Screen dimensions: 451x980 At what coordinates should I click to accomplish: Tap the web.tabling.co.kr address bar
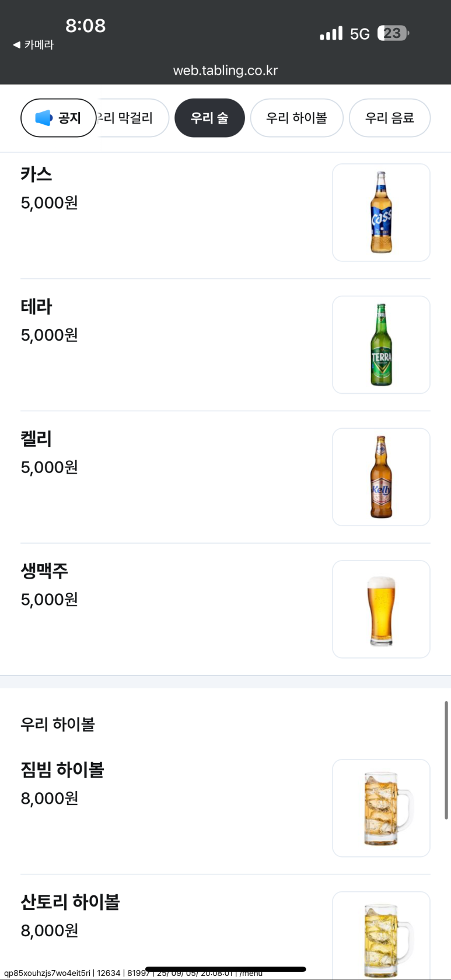click(x=225, y=71)
